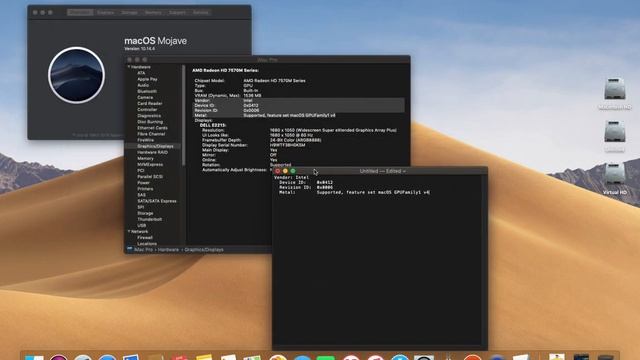
Task: Collapse the Hardware section in System Information sidebar
Action: (x=129, y=67)
